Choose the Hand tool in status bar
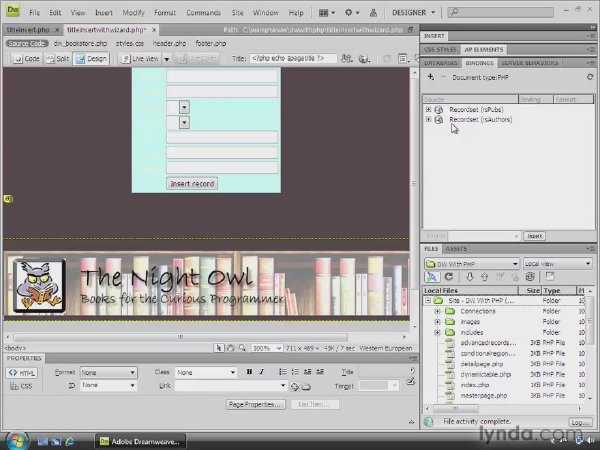Viewport: 600px width, 450px height. (230, 348)
